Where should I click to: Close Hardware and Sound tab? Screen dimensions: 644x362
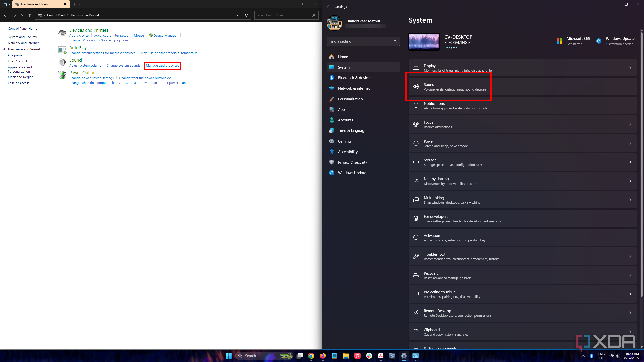[65, 4]
